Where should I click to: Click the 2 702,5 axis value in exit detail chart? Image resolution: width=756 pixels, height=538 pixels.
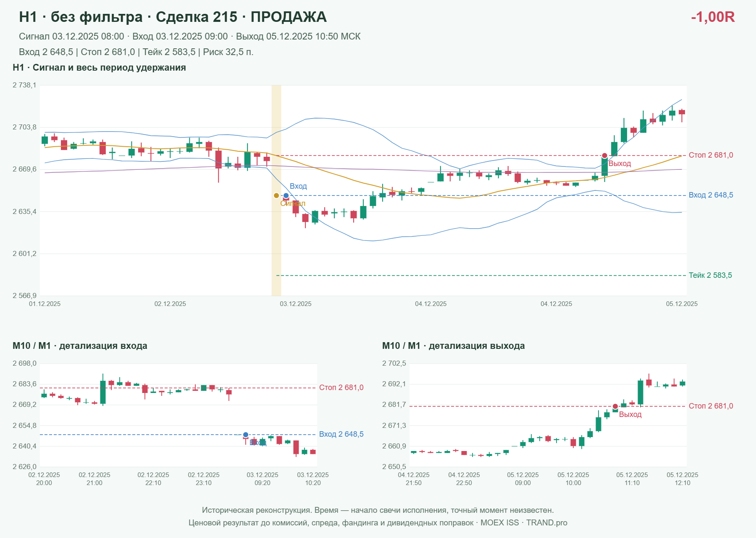coord(394,363)
